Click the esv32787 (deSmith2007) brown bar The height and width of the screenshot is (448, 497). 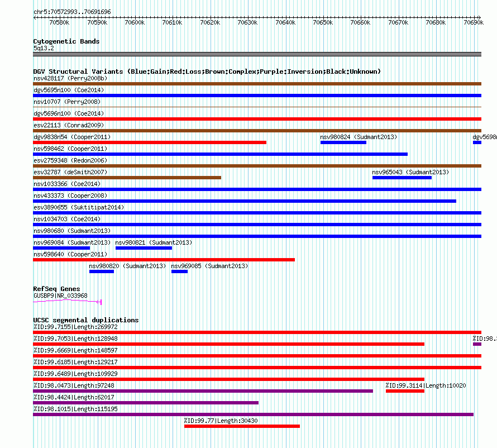(127, 178)
